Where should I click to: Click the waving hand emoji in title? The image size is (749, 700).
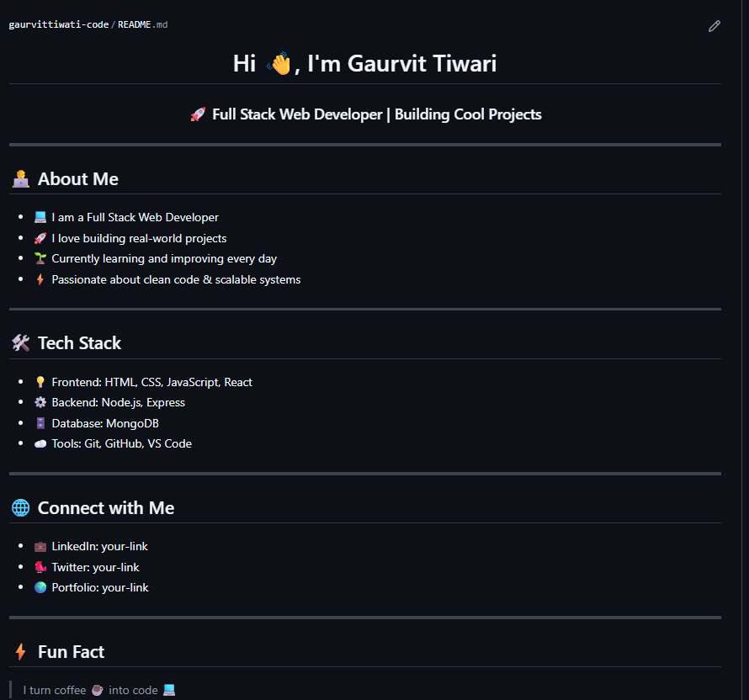coord(279,63)
